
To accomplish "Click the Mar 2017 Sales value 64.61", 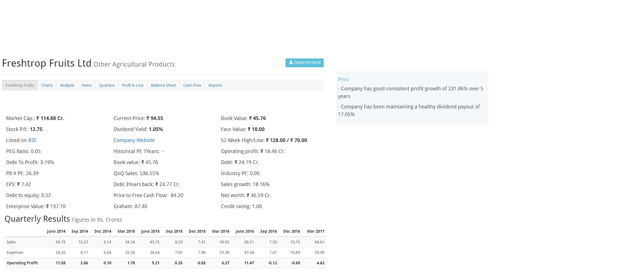I will pos(319,242).
